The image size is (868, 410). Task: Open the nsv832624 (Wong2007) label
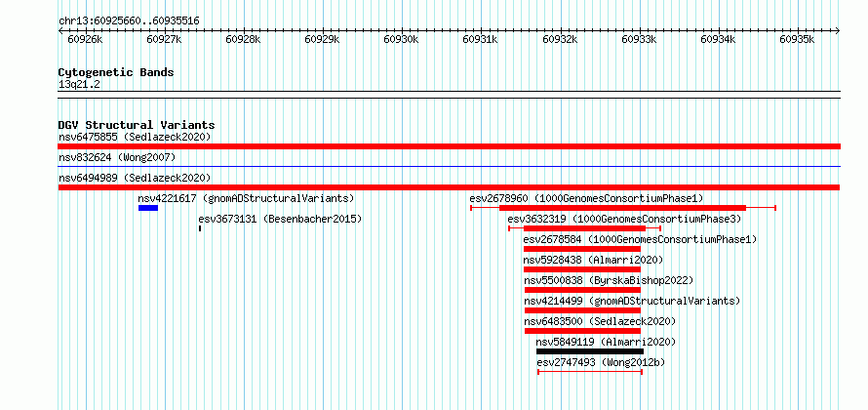(117, 158)
